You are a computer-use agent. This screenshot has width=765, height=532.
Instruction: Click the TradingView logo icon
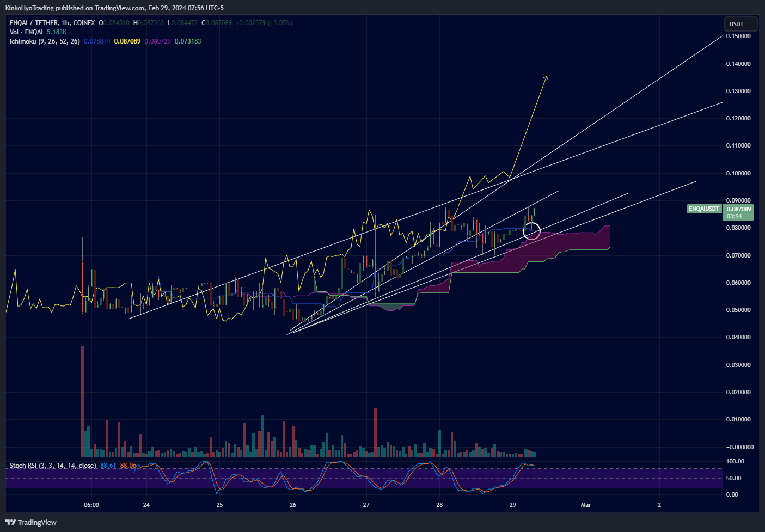(x=10, y=522)
